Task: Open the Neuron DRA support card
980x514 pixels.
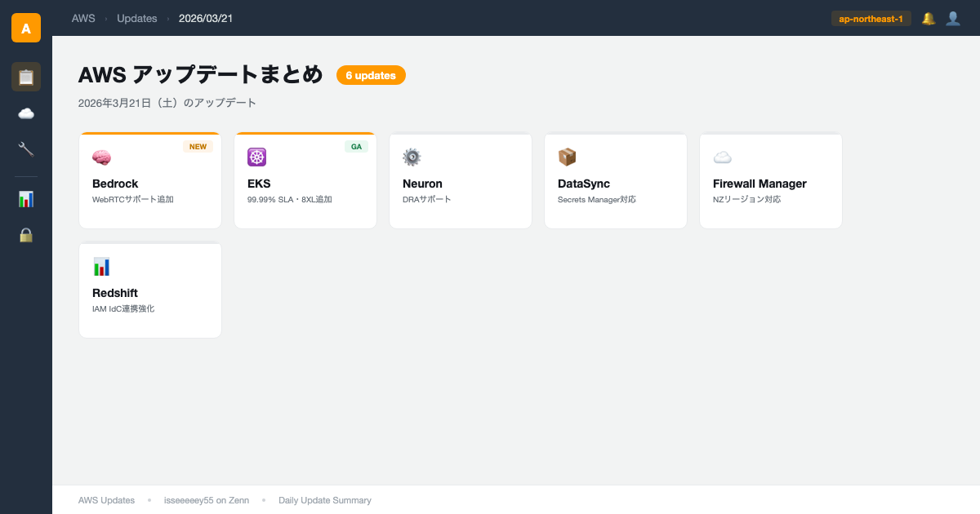Action: (461, 181)
